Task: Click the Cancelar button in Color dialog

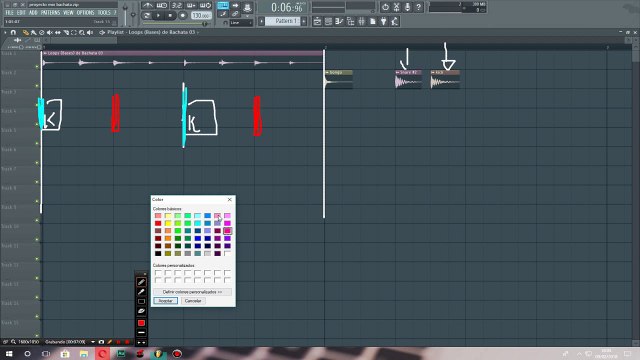Action: [x=193, y=301]
